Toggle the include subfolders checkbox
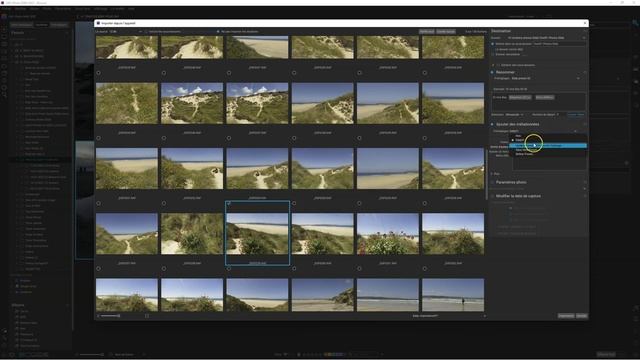Image resolution: width=640 pixels, height=360 pixels. point(146,31)
